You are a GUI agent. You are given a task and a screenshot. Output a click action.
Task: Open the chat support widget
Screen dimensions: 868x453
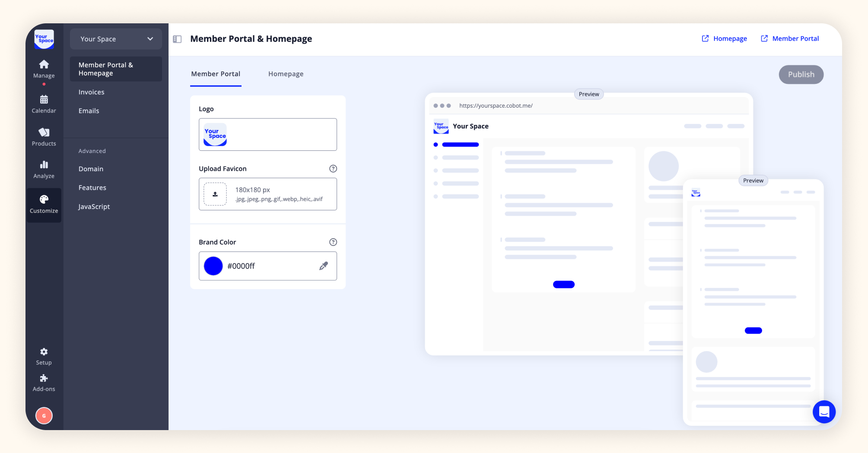pyautogui.click(x=824, y=412)
